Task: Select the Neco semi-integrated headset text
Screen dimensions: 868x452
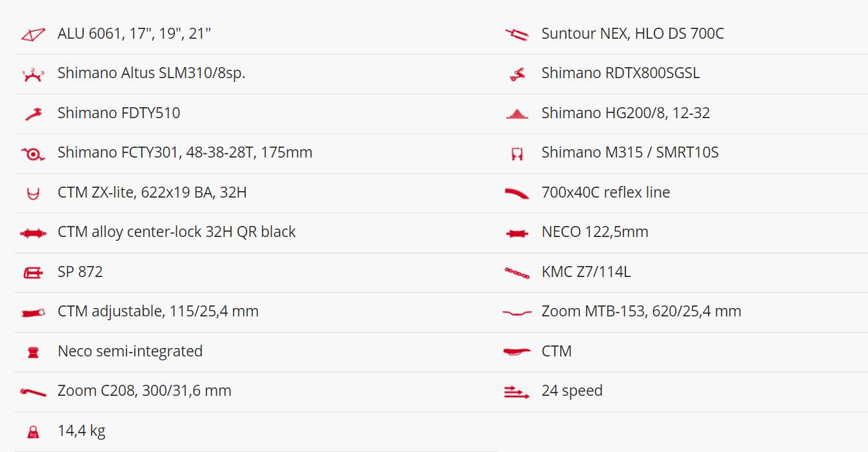Action: point(130,351)
